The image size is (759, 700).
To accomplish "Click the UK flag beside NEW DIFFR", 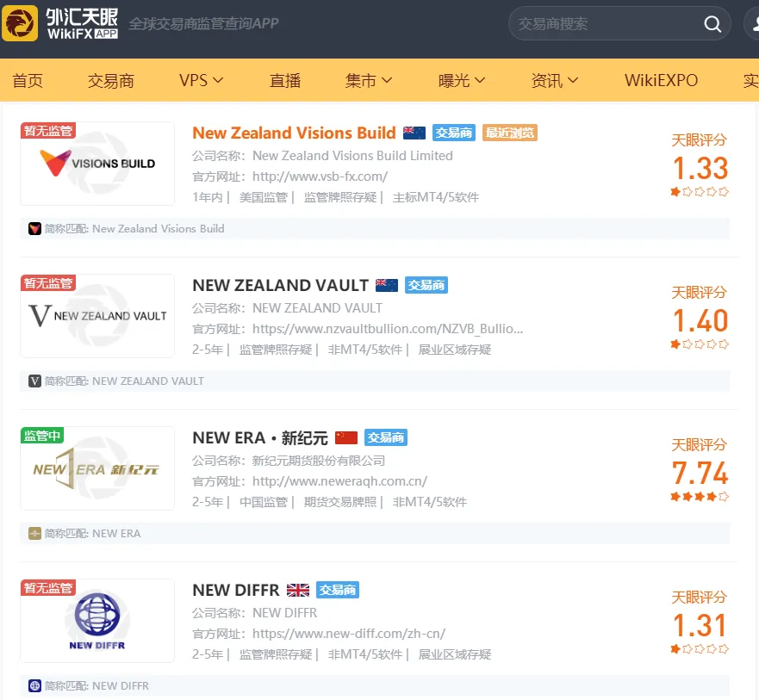I will pyautogui.click(x=298, y=590).
